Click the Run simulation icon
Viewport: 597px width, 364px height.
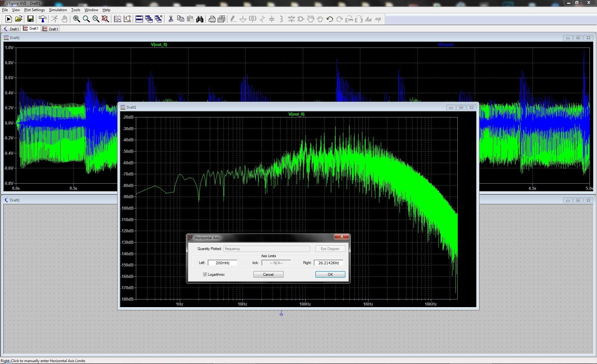9,19
